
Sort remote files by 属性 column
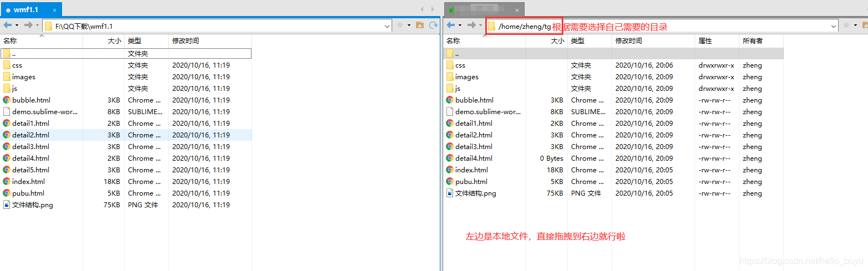point(717,41)
